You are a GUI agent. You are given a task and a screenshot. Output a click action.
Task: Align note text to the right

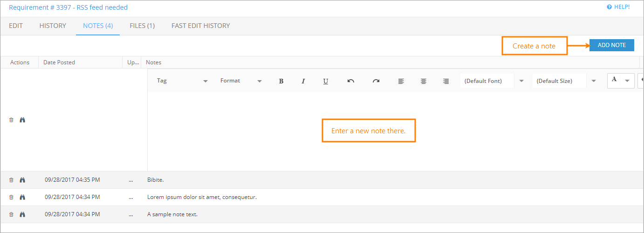coord(446,81)
